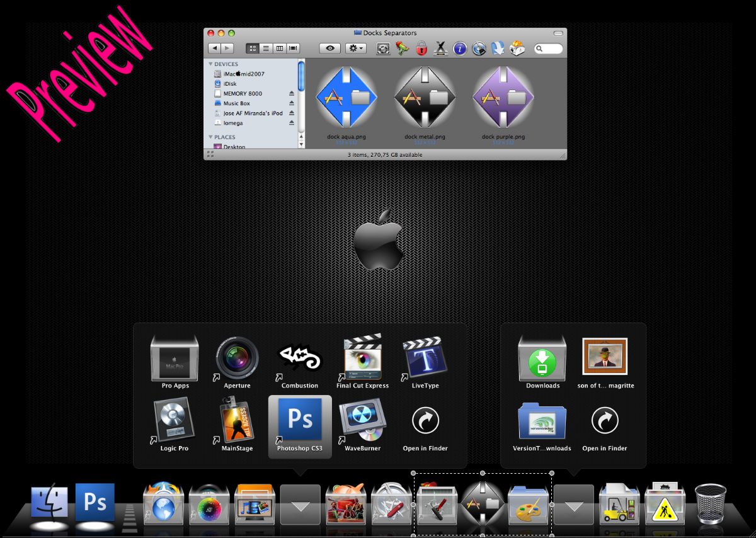
Task: Go forward in the Finder window toolbar
Action: 227,49
